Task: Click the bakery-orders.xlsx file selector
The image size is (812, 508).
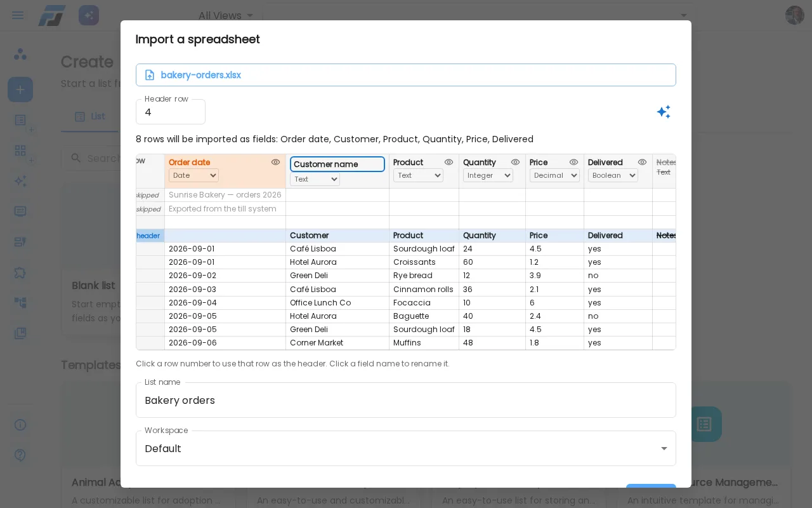Action: click(x=406, y=75)
